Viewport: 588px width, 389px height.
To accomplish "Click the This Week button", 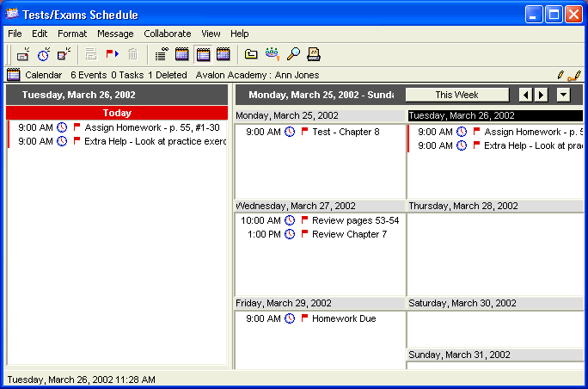I will tap(456, 95).
